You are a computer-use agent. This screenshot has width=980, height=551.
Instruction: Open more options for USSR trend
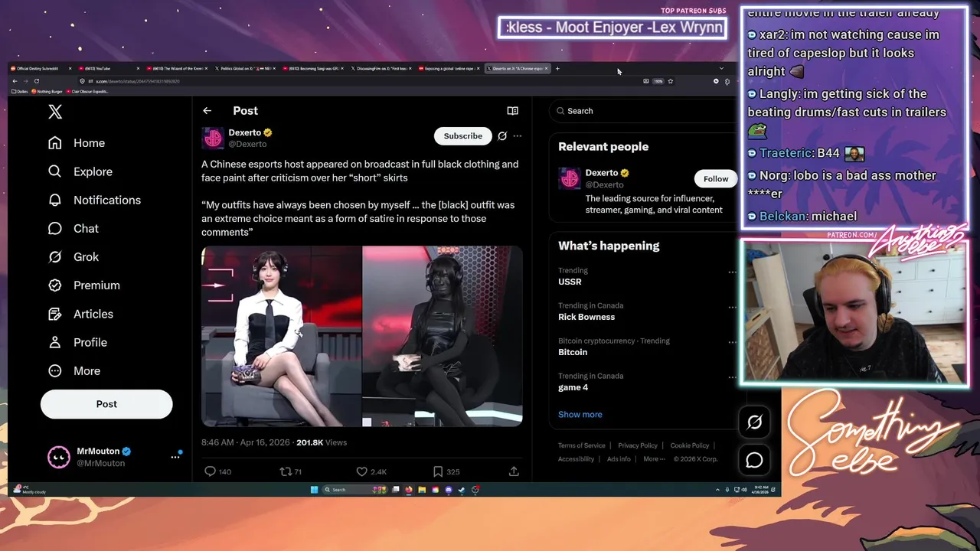[x=732, y=272]
